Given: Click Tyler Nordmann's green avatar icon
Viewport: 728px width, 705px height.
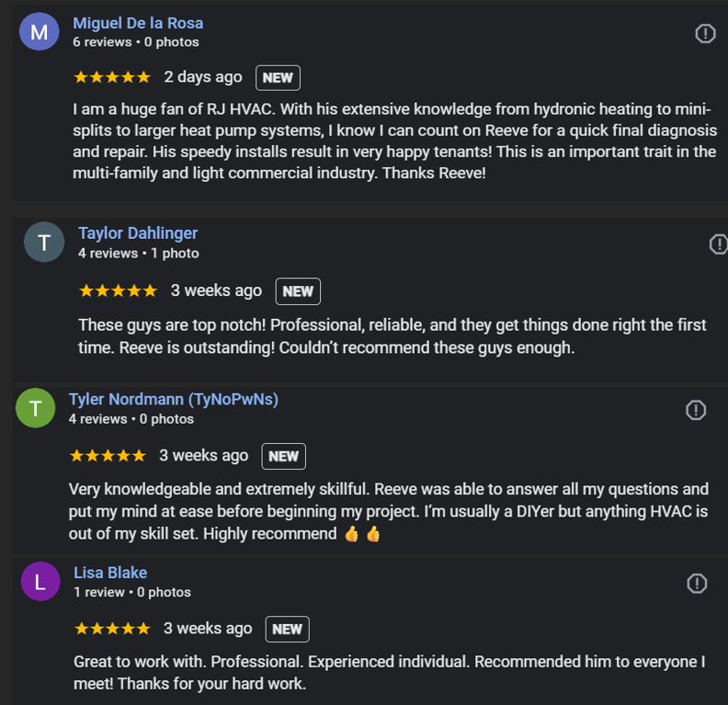Looking at the screenshot, I should pyautogui.click(x=36, y=408).
